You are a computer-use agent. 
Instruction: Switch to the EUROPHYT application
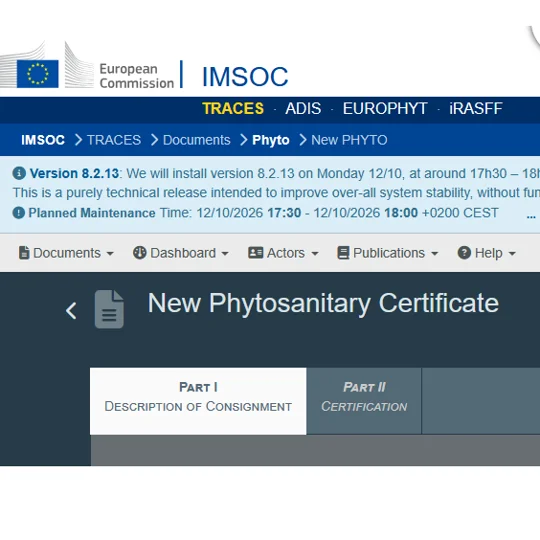[385, 108]
